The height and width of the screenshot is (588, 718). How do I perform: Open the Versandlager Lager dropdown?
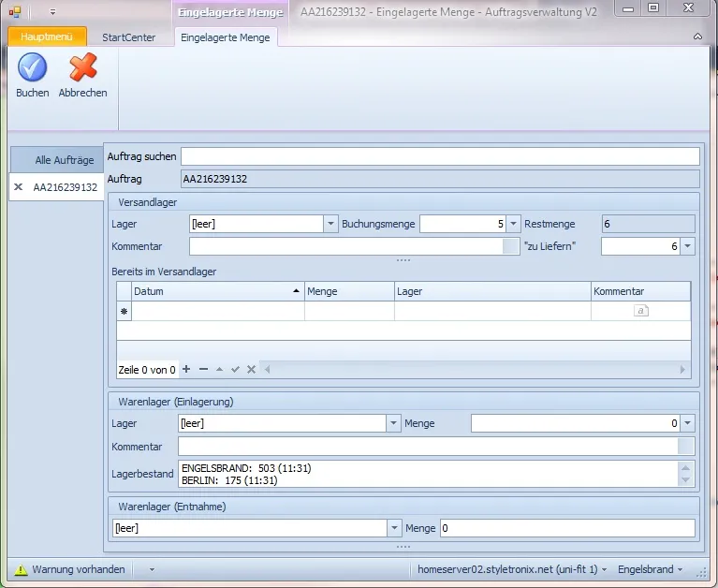coord(330,224)
